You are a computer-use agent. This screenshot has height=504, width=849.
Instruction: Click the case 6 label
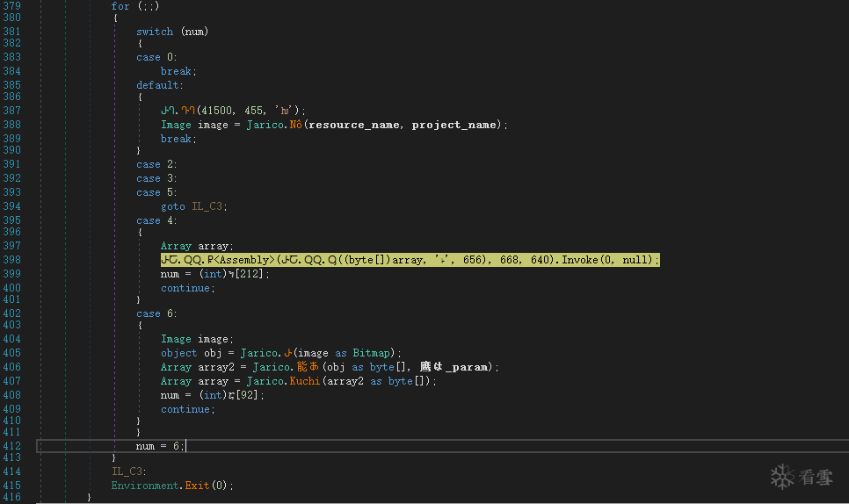(x=157, y=313)
